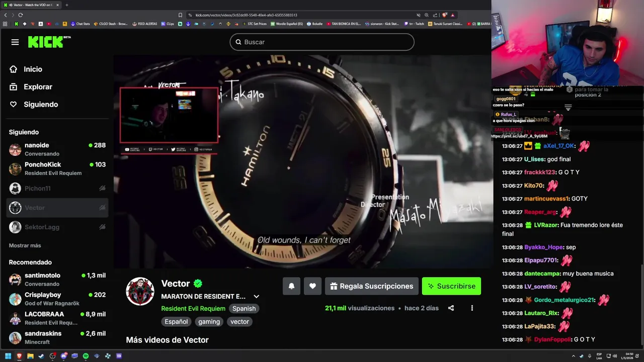This screenshot has width=644, height=362.
Task: Click Vector's round profile avatar
Action: click(x=140, y=292)
